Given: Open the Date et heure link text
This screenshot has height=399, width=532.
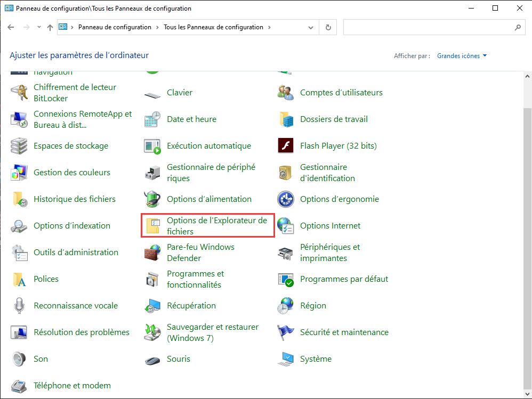Looking at the screenshot, I should pos(191,119).
